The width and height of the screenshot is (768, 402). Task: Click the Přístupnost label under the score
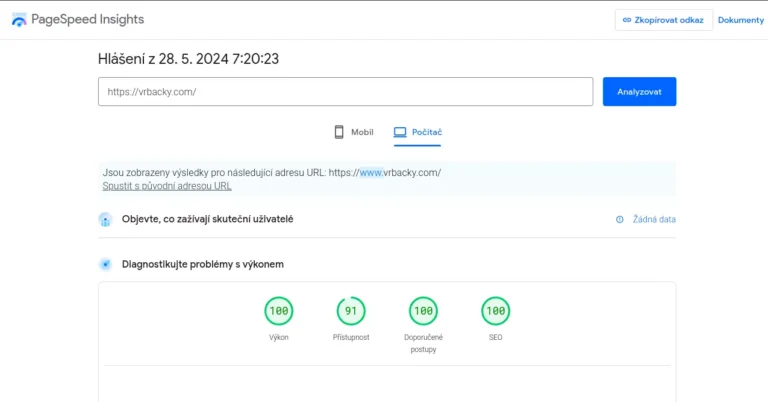(x=351, y=337)
